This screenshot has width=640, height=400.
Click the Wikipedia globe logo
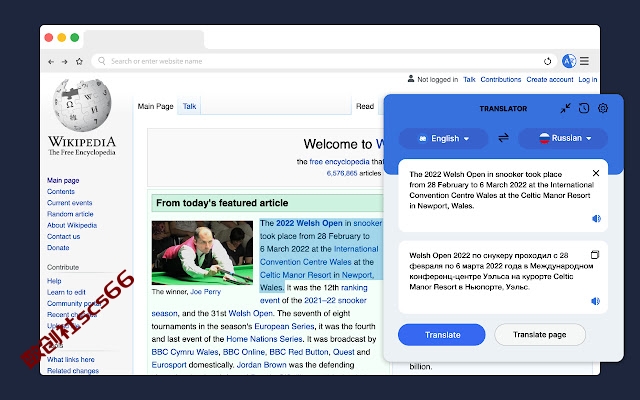(x=82, y=105)
